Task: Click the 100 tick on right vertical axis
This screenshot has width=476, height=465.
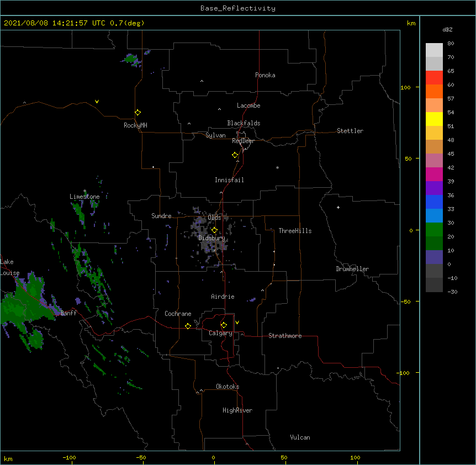Action: [405, 87]
